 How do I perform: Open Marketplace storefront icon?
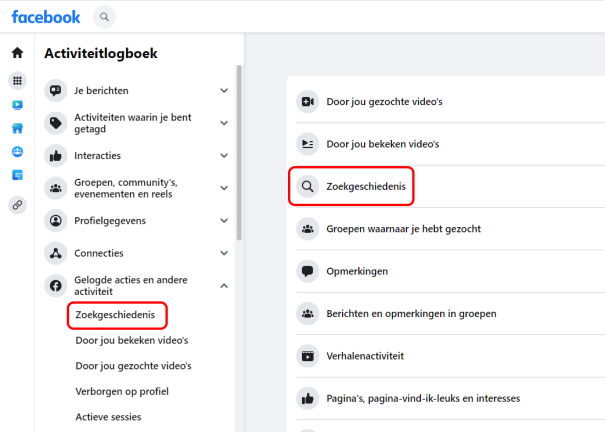(17, 128)
